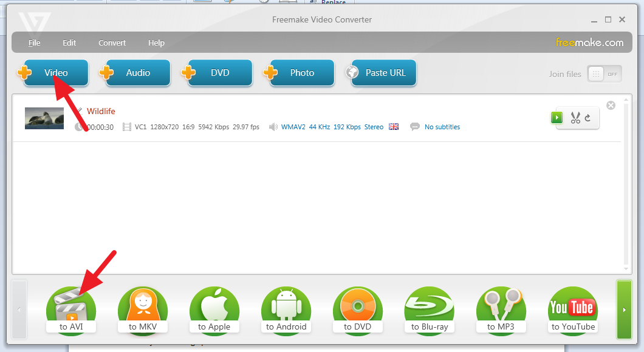Click the Paste URL button
644x352 pixels.
(384, 73)
